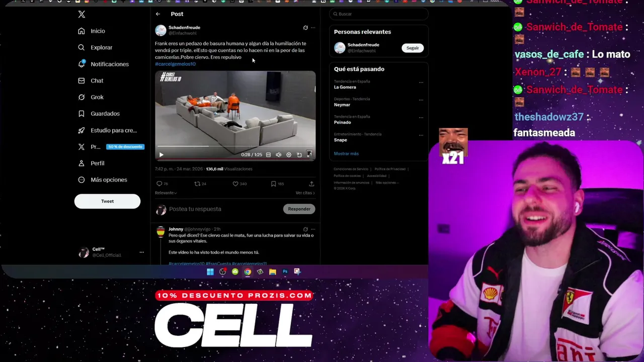Open La Gomera trend
The image size is (644, 362).
coord(345,87)
